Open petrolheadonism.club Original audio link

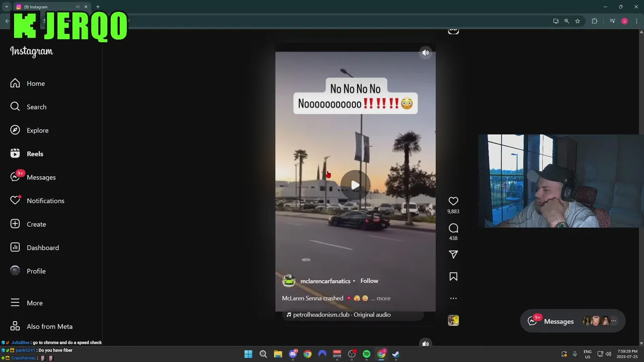342,315
